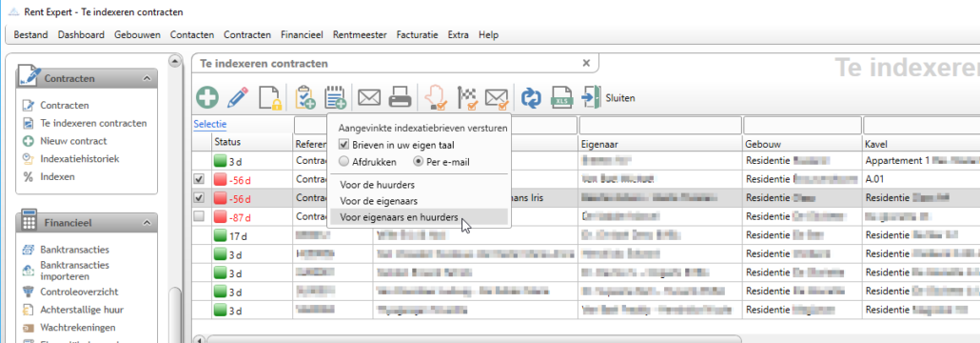Click the locked document icon
Image resolution: width=980 pixels, height=343 pixels.
tap(269, 97)
